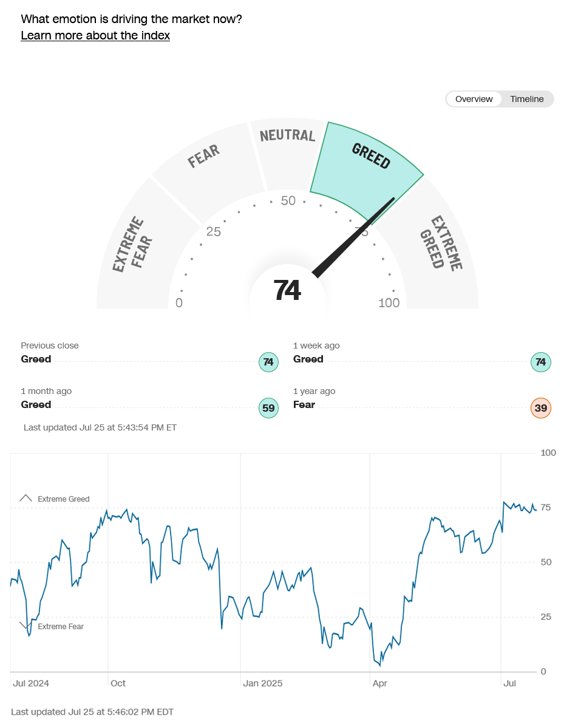The image size is (578, 728).
Task: Click the Extreme Fear down-arrow chart marker
Action: [25, 625]
